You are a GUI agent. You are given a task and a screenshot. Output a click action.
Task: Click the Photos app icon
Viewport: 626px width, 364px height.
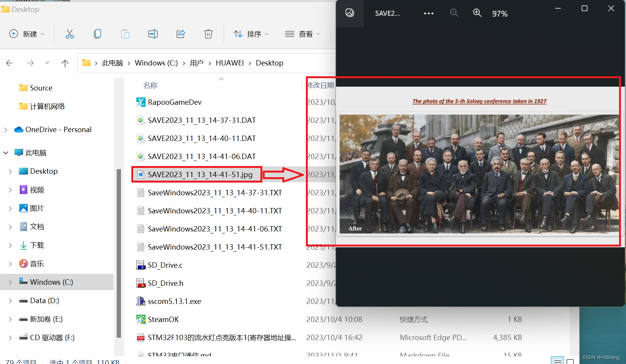click(x=350, y=13)
